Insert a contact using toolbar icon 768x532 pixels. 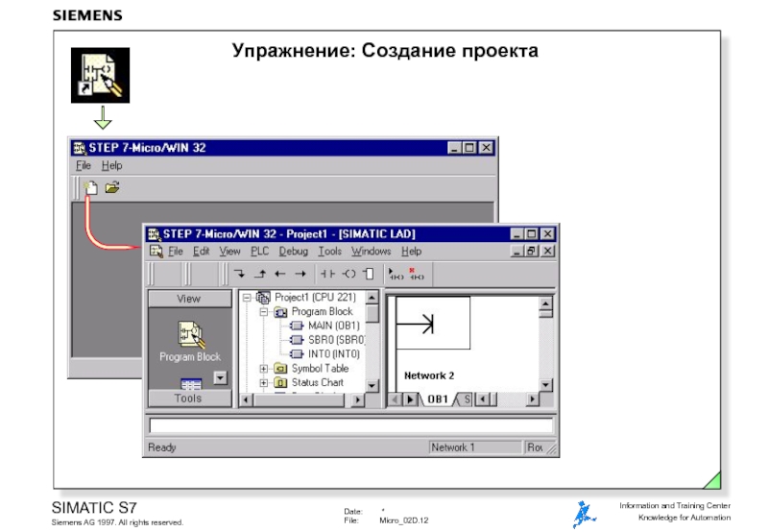point(327,274)
